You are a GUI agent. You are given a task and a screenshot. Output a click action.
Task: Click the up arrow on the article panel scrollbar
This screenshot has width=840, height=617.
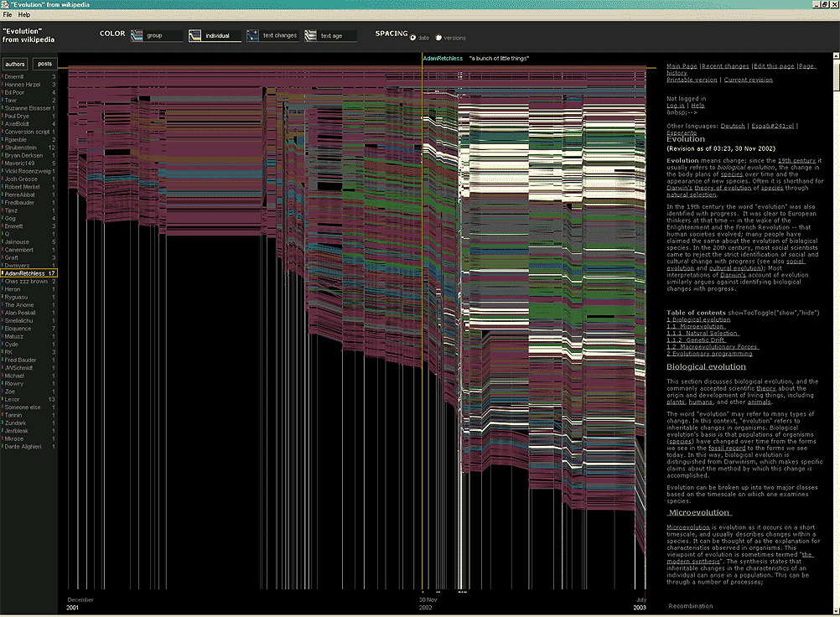(835, 57)
